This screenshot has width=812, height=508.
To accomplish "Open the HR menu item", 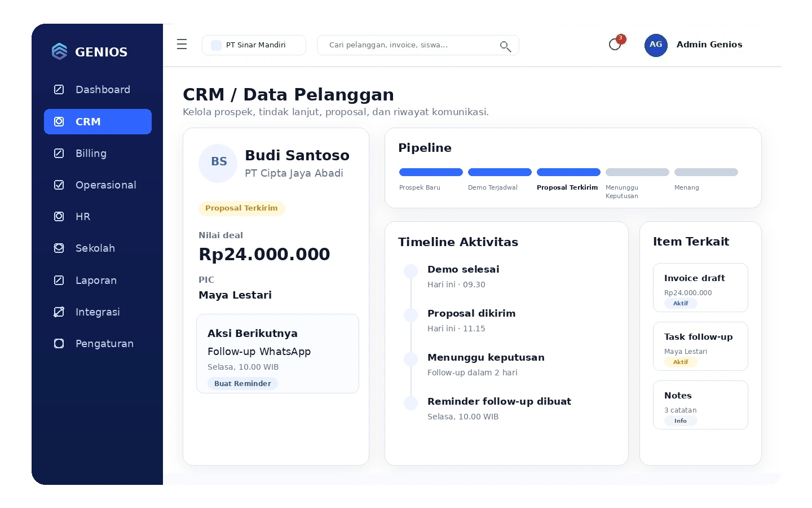I will point(98,216).
